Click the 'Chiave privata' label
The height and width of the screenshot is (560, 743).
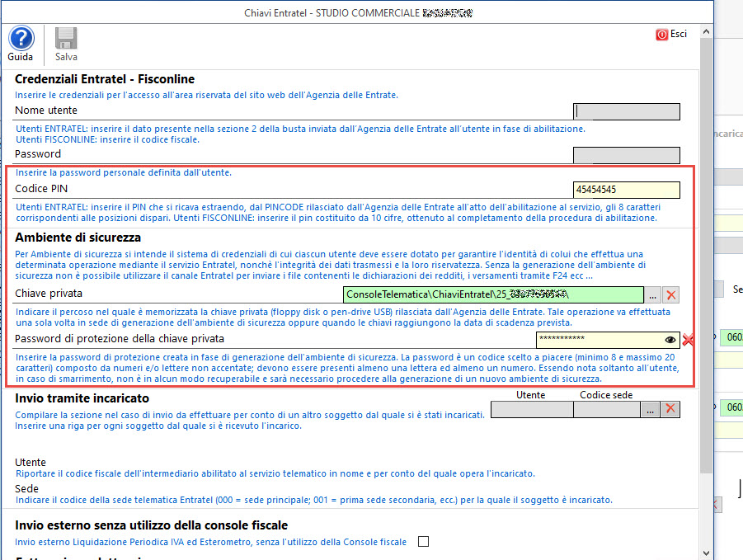pyautogui.click(x=49, y=294)
